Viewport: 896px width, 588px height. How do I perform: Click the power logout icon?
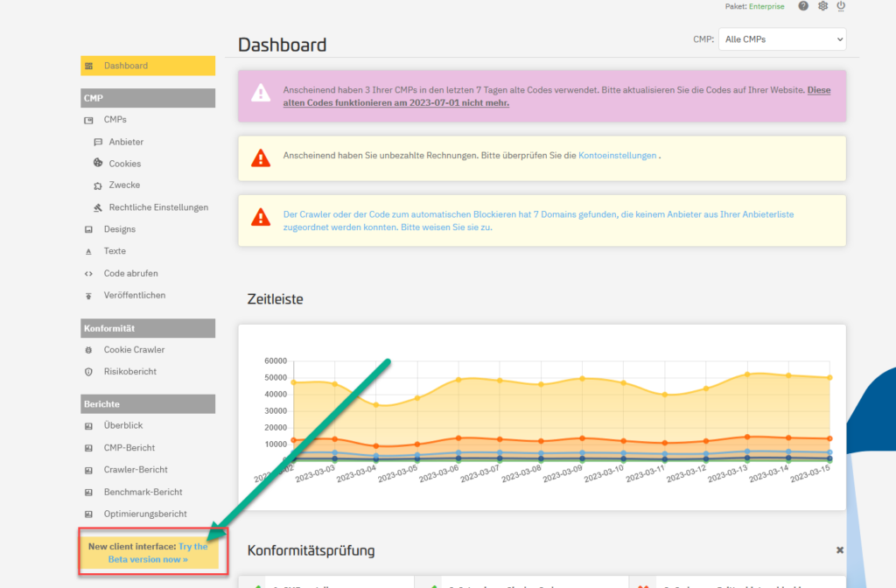pos(841,6)
